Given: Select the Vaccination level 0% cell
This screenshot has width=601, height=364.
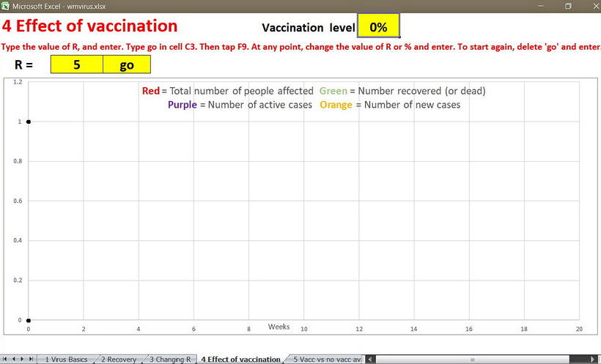Looking at the screenshot, I should pos(378,26).
